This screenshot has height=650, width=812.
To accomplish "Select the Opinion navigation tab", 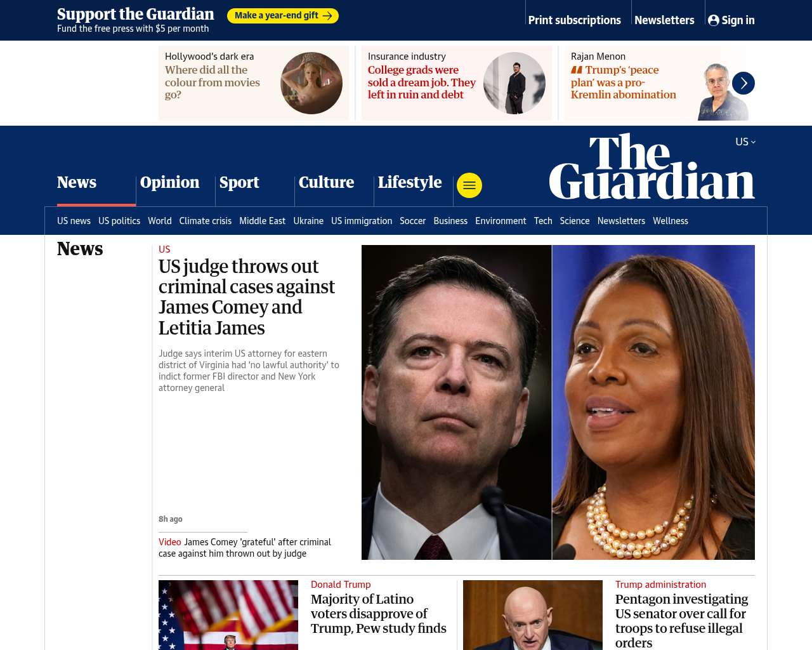I will 169,183.
